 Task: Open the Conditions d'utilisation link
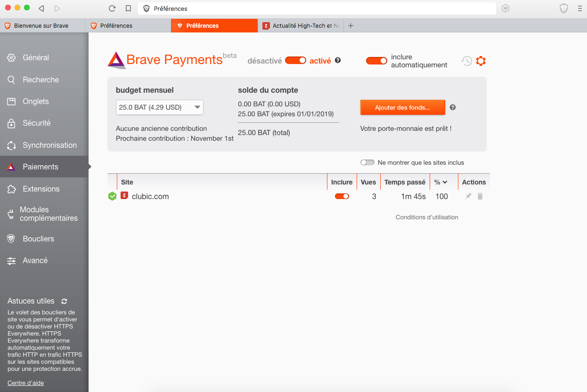[x=427, y=217]
